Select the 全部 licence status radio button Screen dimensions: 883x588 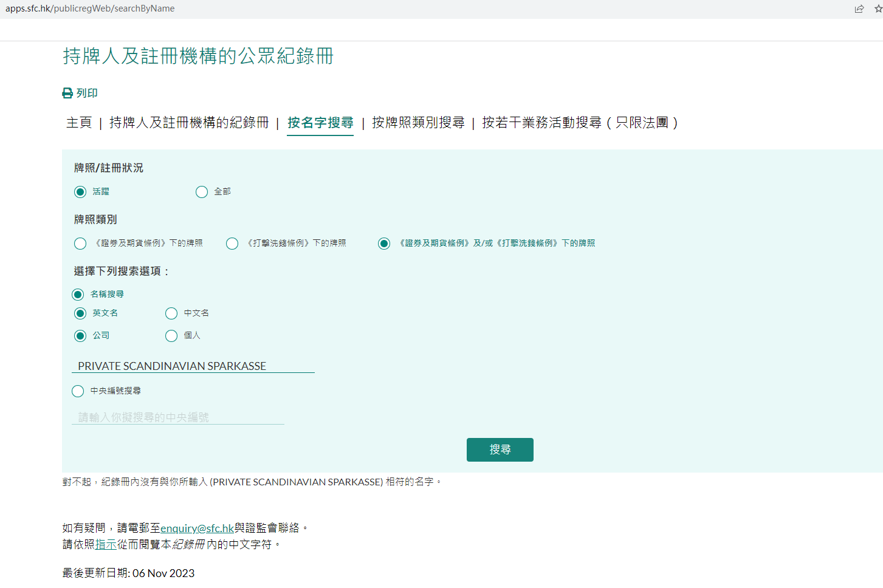click(202, 192)
